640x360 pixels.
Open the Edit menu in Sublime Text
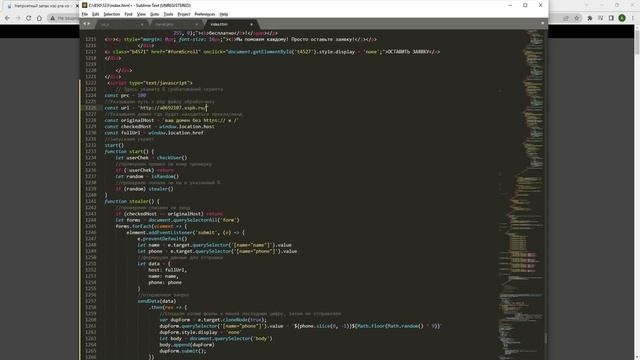point(96,14)
